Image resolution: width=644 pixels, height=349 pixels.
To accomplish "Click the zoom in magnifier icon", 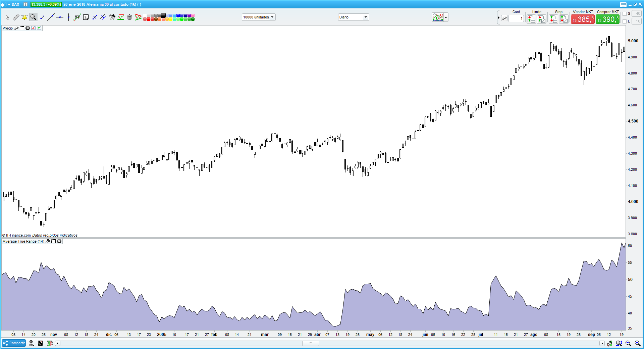I will pos(637,343).
